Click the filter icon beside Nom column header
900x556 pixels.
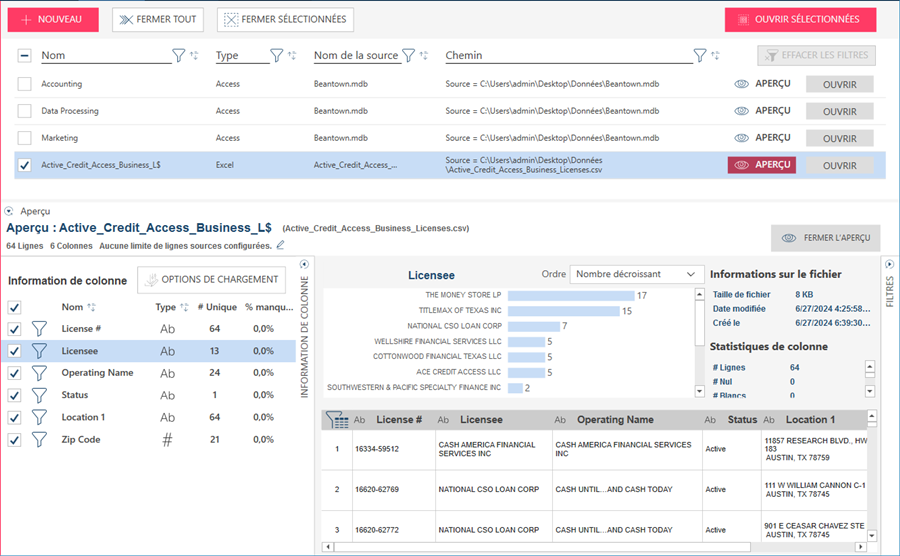pos(178,56)
